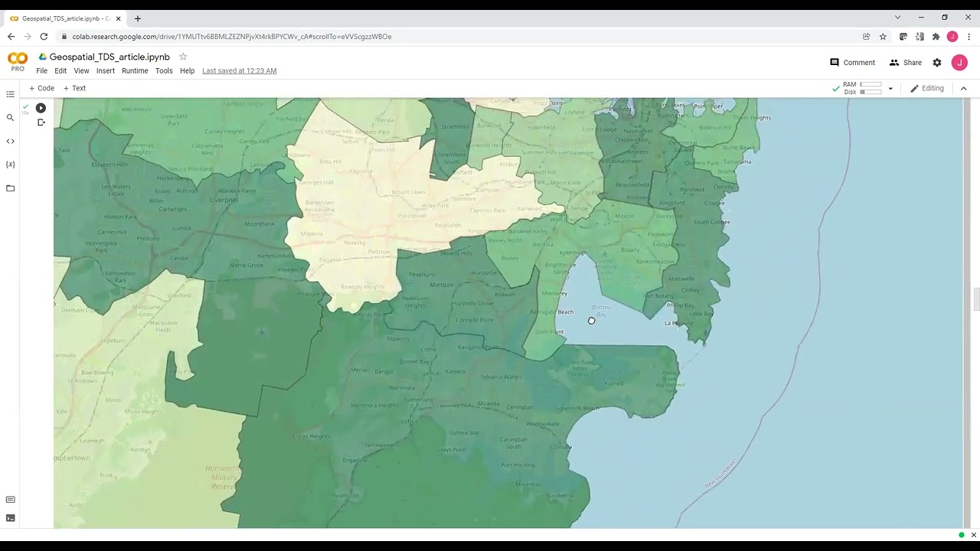Screen dimensions: 980x551
Task: Click the page vertical scrollbar thumb
Action: 976,299
